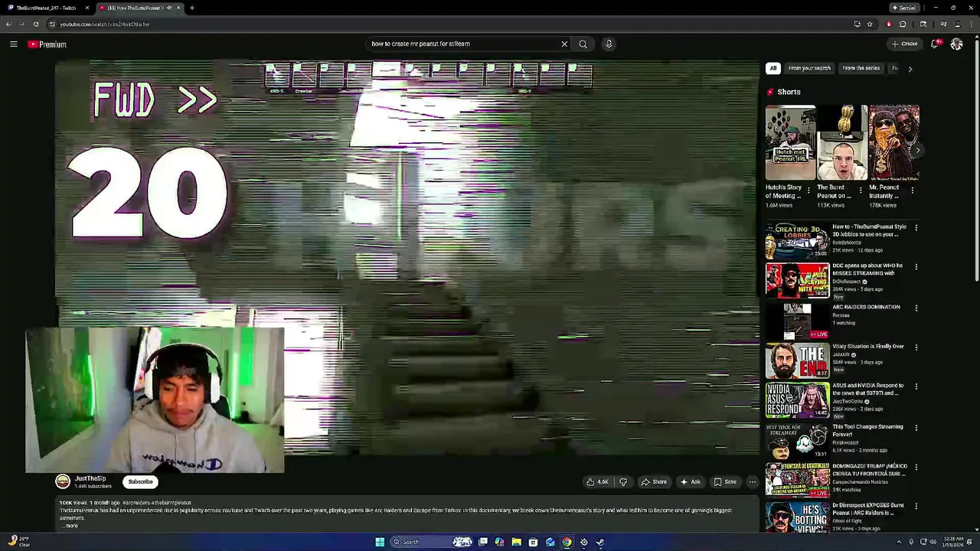Run search with magnifier button
This screenshot has width=980, height=551.
coord(583,44)
